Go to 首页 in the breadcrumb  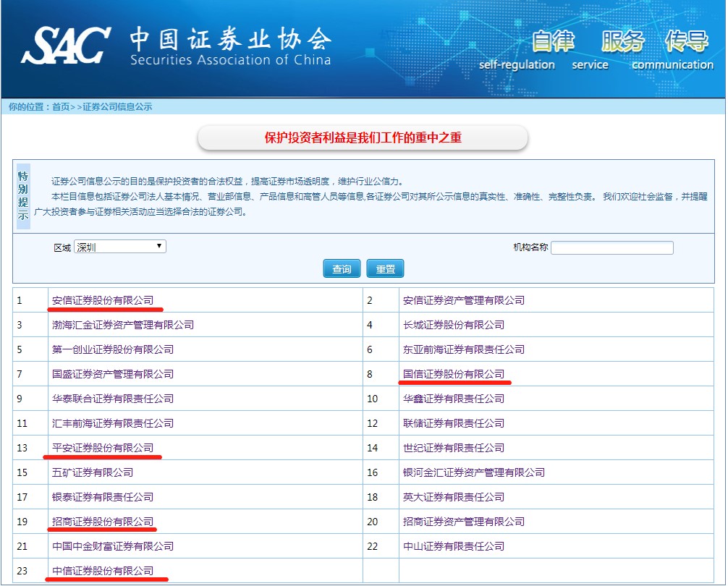[x=60, y=107]
